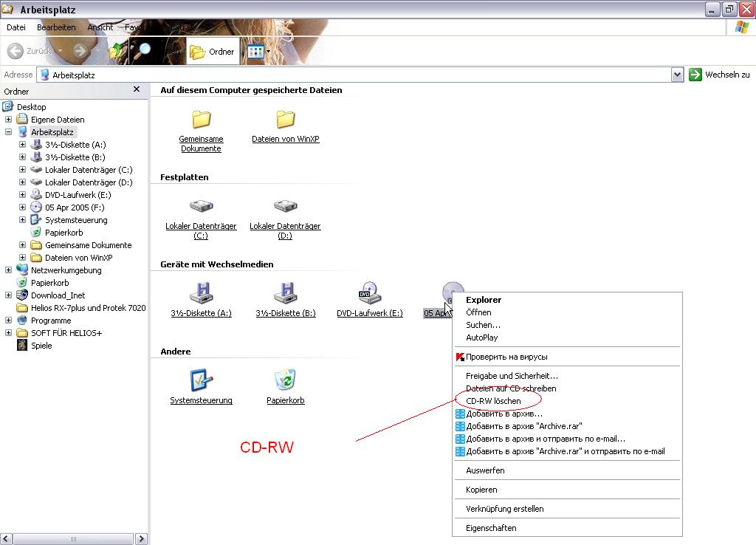Click the forward arrow toolbar button

(80, 51)
